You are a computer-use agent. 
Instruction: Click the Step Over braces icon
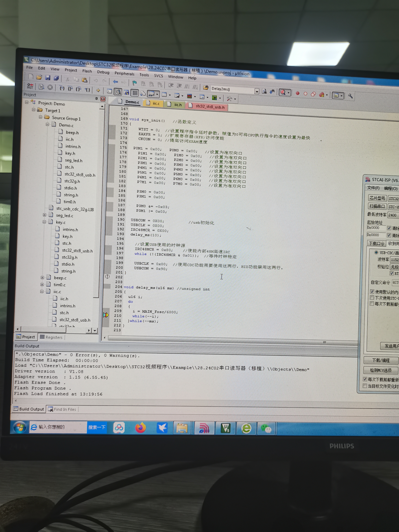pyautogui.click(x=70, y=89)
